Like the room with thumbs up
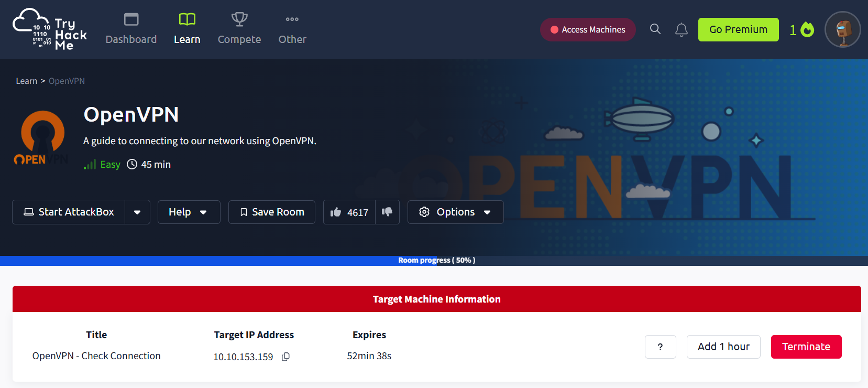The image size is (868, 388). pyautogui.click(x=349, y=212)
